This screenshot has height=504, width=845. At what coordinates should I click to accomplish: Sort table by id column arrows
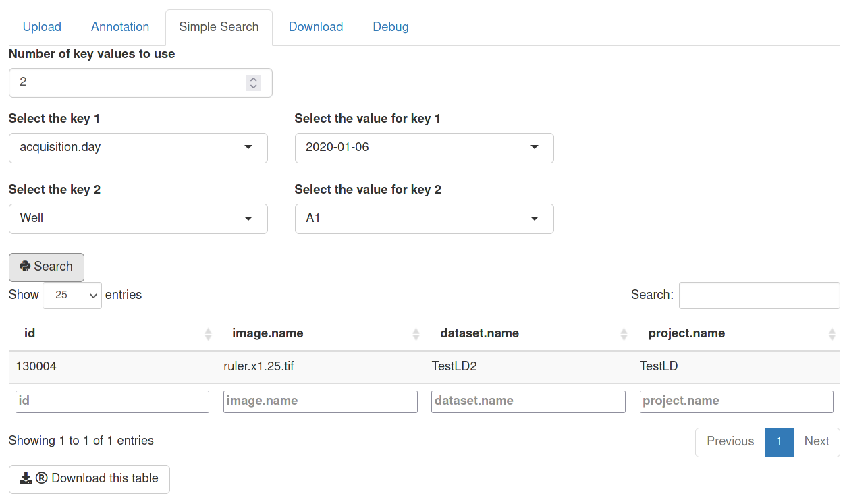tap(208, 334)
